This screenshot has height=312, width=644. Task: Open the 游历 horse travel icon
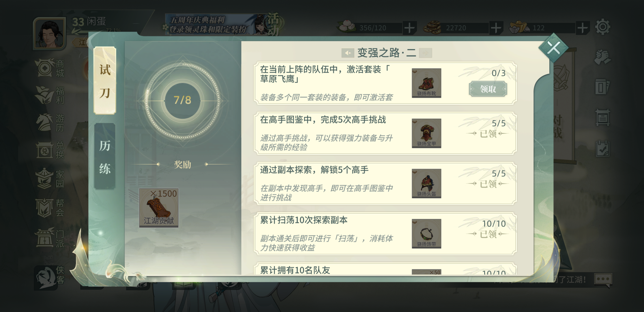coord(50,122)
